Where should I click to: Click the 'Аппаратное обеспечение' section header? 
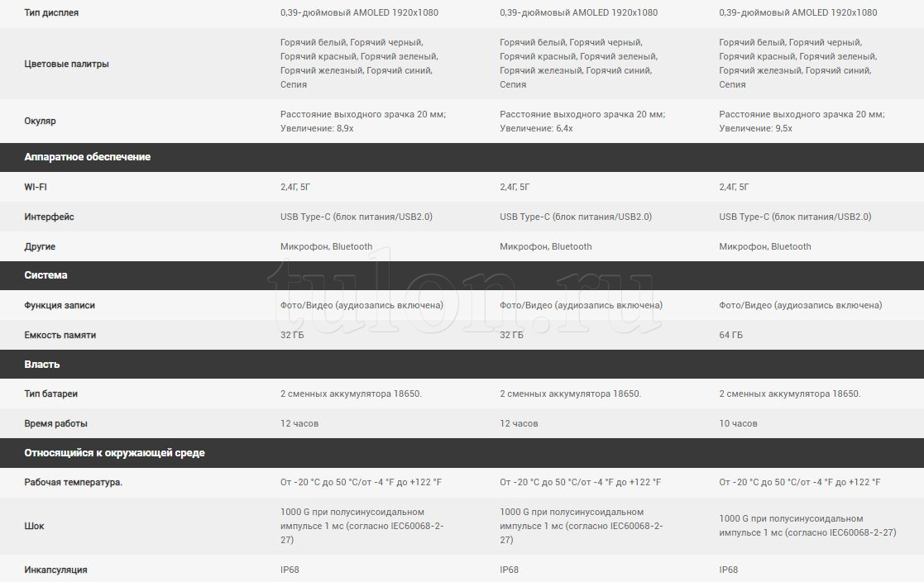point(87,157)
